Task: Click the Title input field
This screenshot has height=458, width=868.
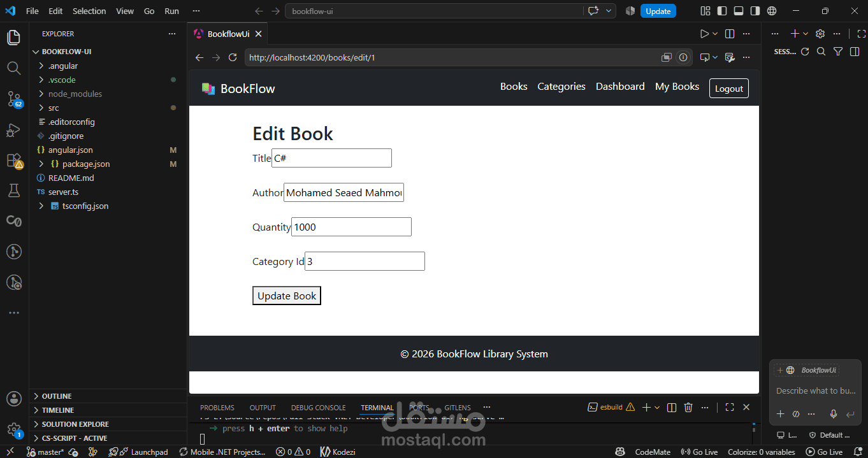Action: coord(331,158)
